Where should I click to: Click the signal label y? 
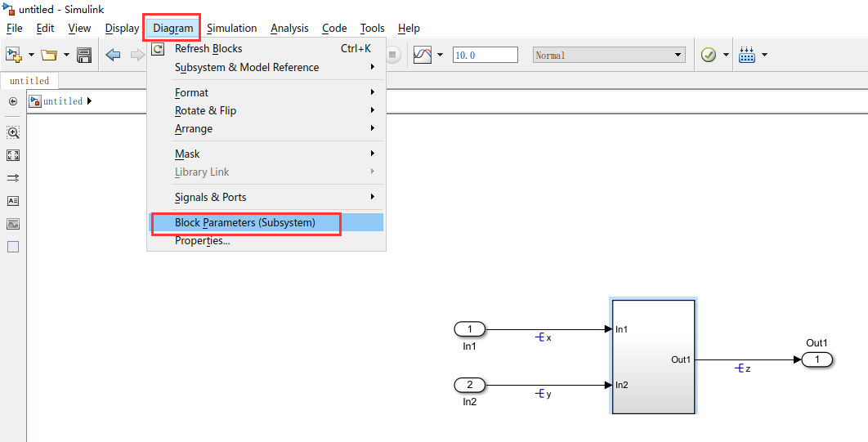tap(548, 394)
